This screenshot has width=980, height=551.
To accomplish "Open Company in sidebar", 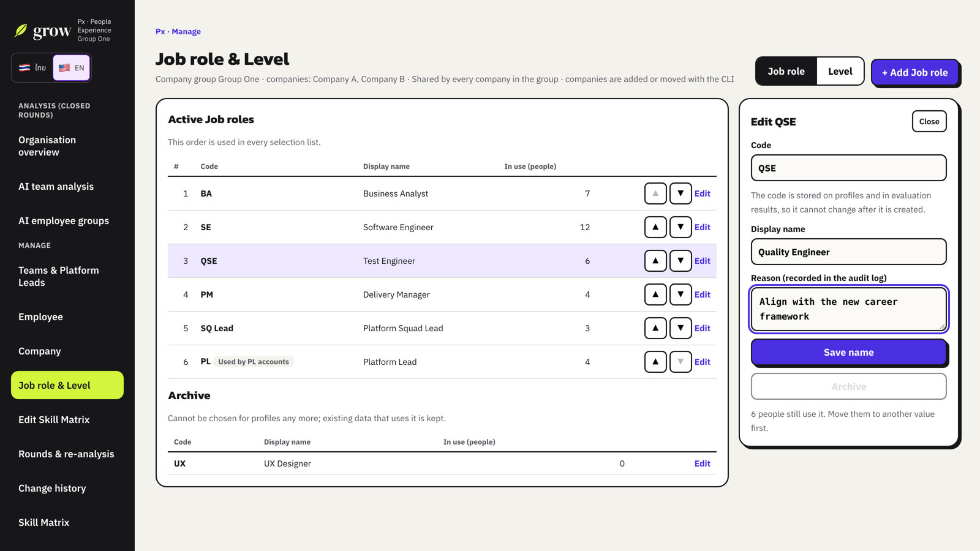I will click(67, 351).
